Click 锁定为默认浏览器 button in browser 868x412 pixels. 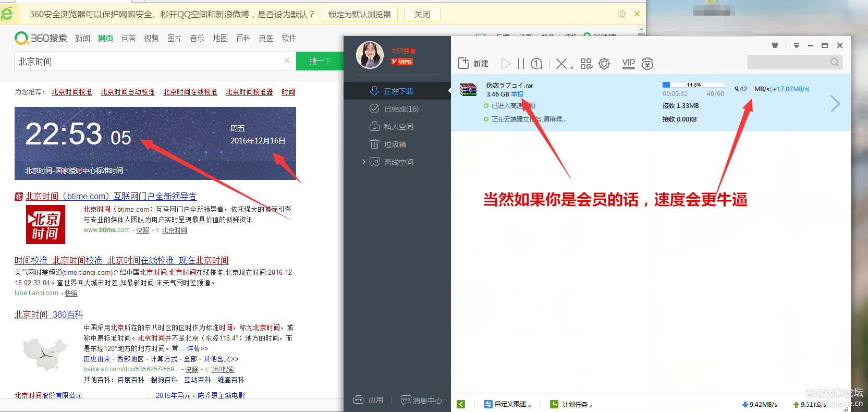coord(360,14)
